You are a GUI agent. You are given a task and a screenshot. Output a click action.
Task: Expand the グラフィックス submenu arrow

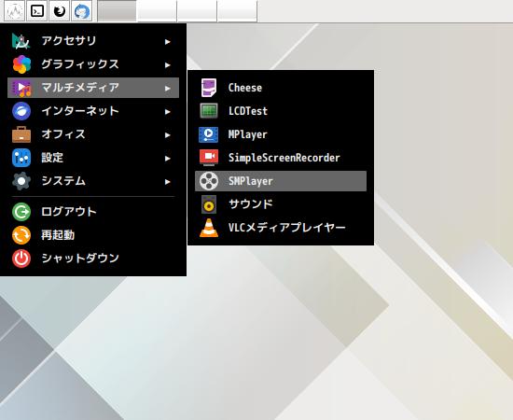click(168, 65)
